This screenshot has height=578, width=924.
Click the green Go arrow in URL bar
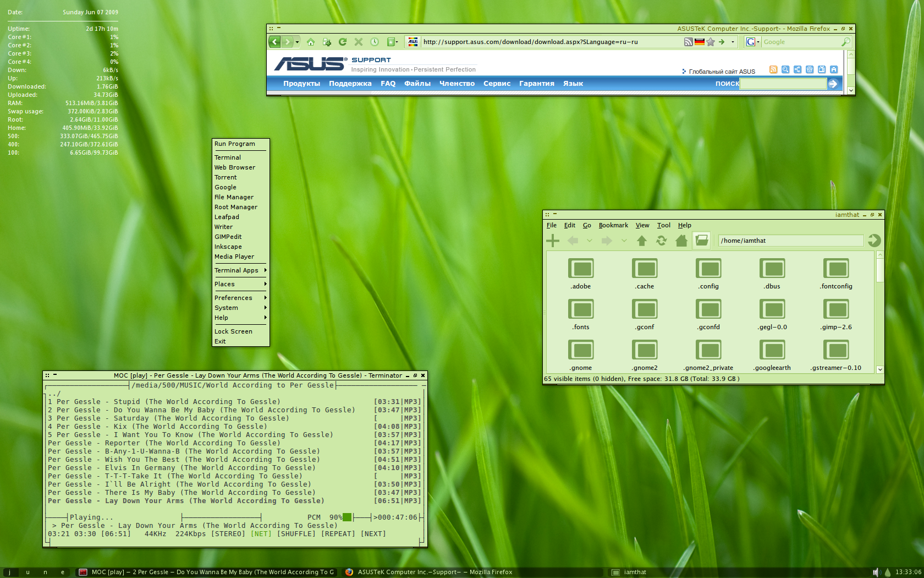722,42
